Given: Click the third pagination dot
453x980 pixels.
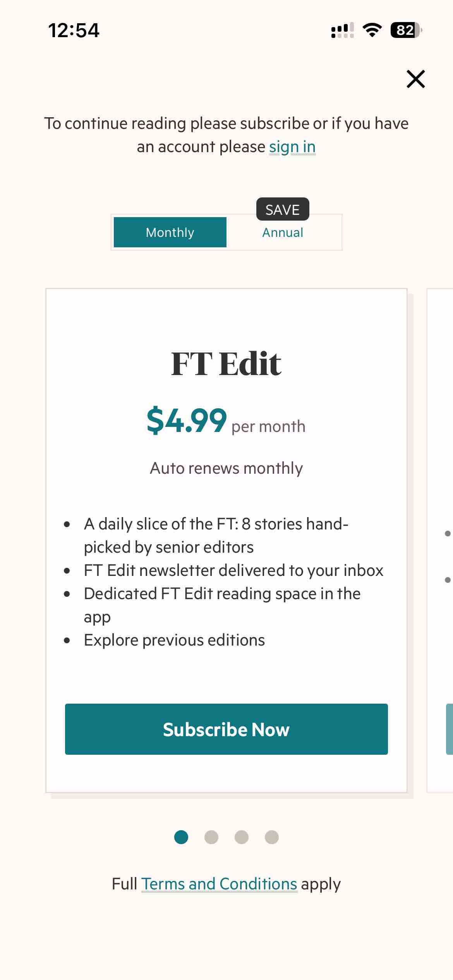Looking at the screenshot, I should point(241,837).
